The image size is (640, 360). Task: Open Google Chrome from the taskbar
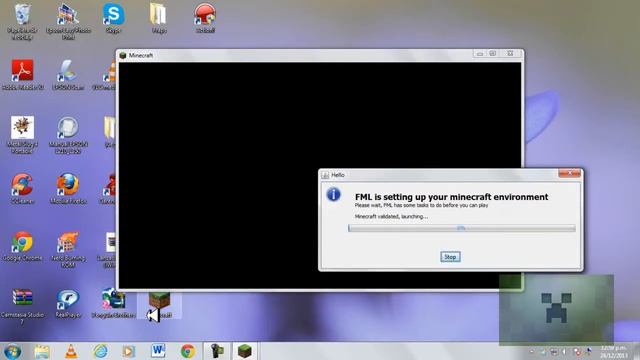click(x=188, y=351)
